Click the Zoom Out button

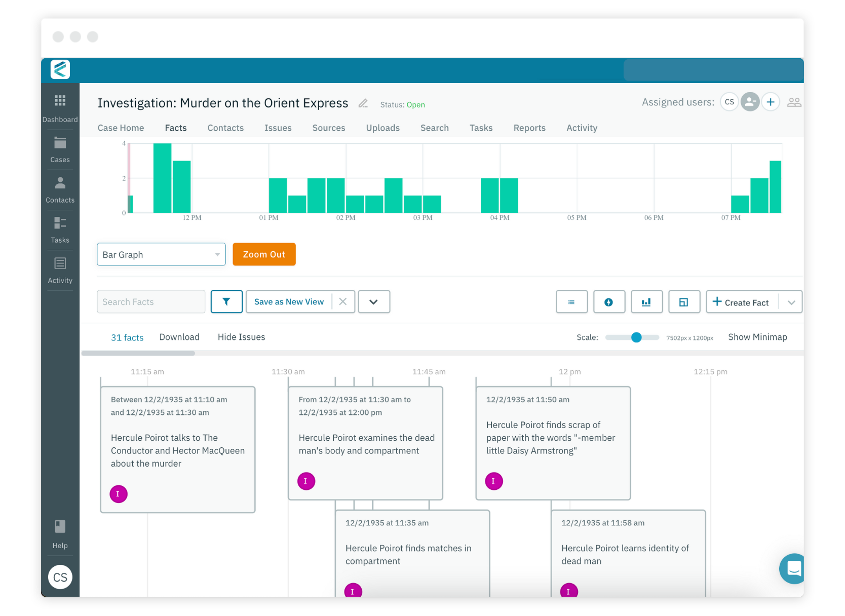pyautogui.click(x=264, y=254)
